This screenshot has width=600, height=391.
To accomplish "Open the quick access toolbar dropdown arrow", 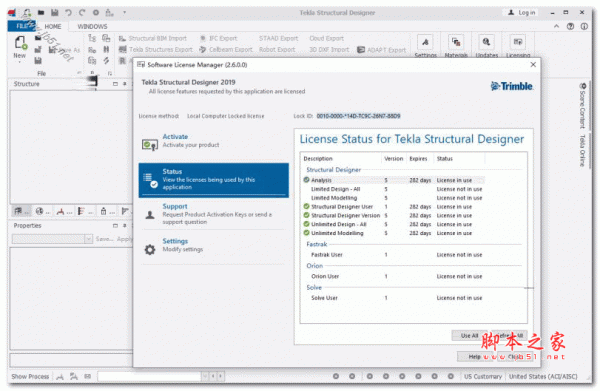I will pos(124,13).
